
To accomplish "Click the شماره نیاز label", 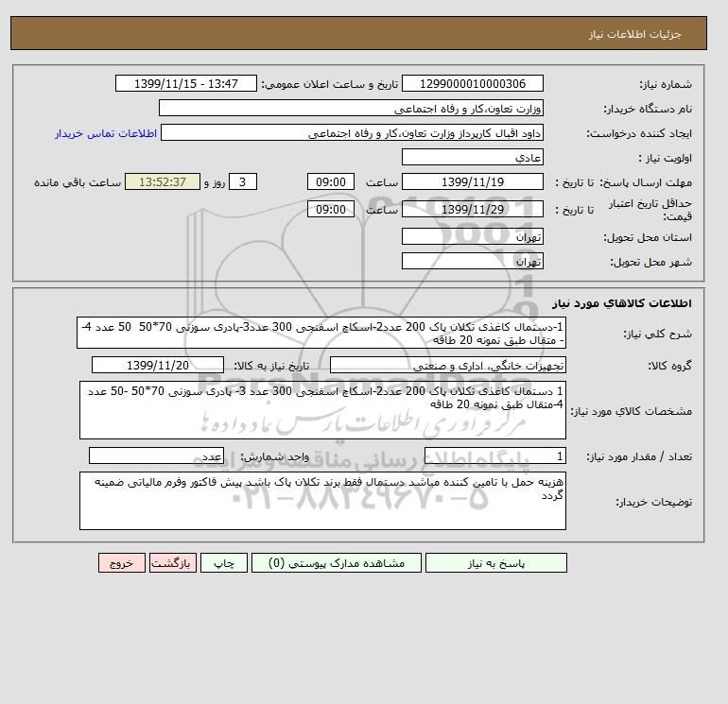I will point(666,84).
